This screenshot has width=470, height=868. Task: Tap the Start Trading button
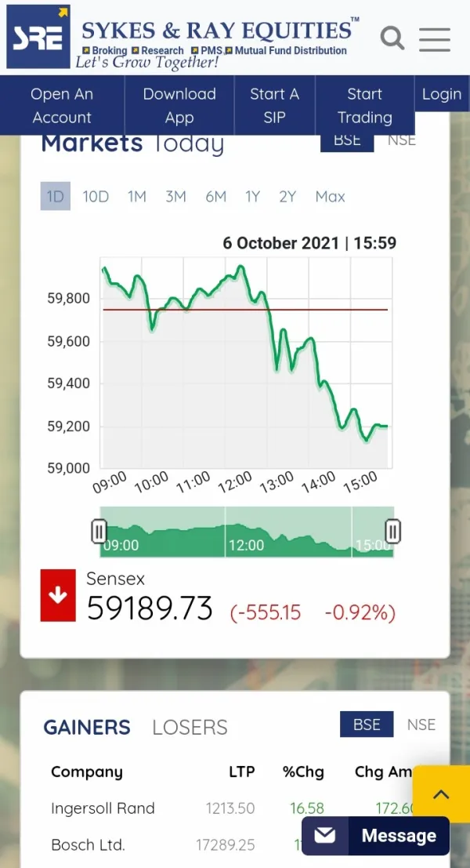tap(364, 105)
